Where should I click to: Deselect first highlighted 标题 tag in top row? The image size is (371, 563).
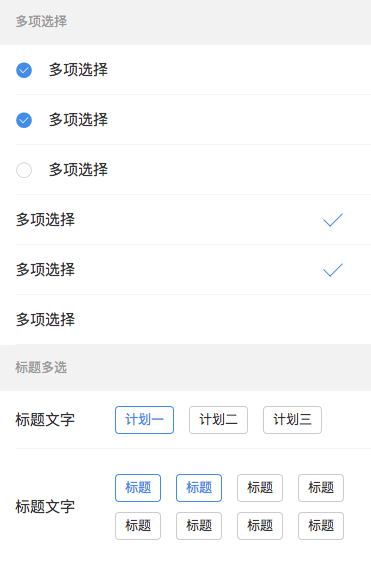pyautogui.click(x=138, y=488)
